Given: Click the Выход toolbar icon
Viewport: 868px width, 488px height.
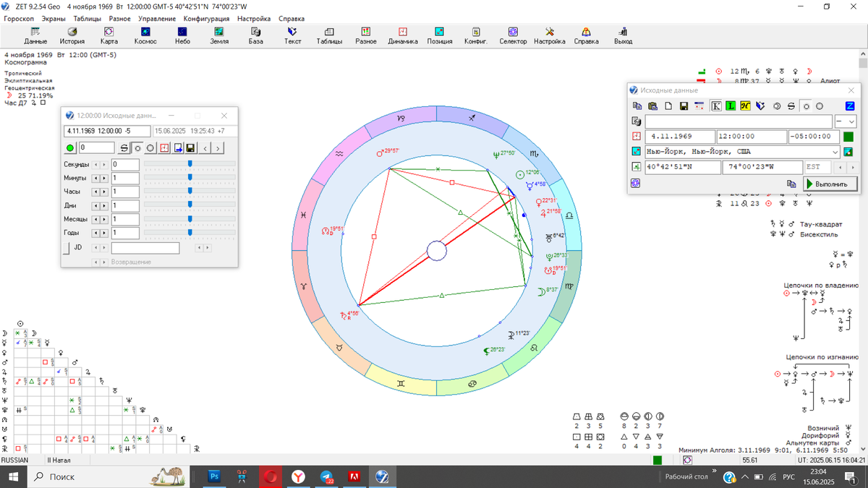Looking at the screenshot, I should [x=623, y=36].
